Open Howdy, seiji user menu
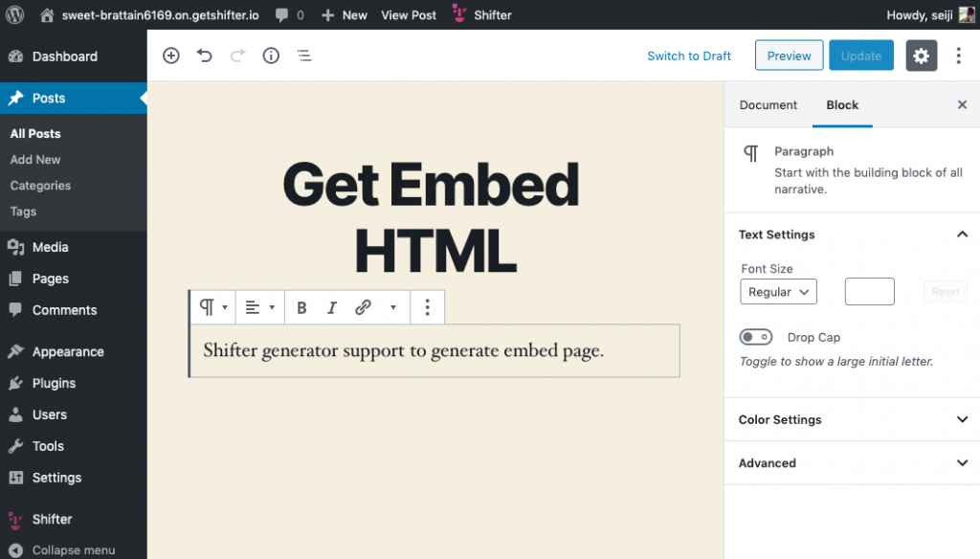 coord(920,15)
